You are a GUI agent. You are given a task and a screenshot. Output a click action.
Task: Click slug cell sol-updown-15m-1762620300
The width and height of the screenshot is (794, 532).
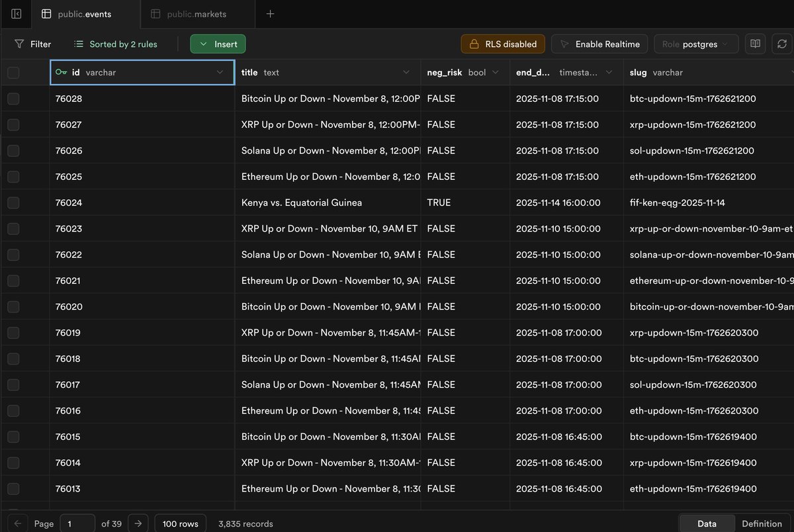click(709, 384)
